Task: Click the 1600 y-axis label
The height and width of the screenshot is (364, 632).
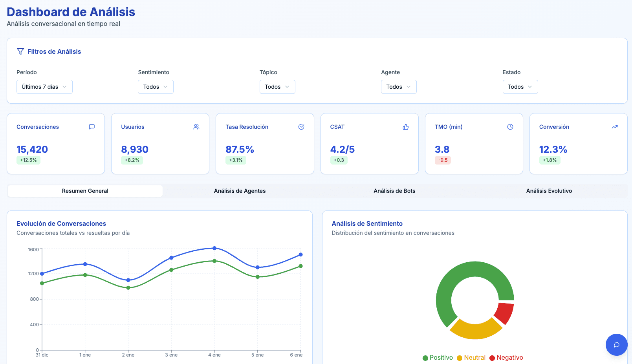Action: (33, 250)
